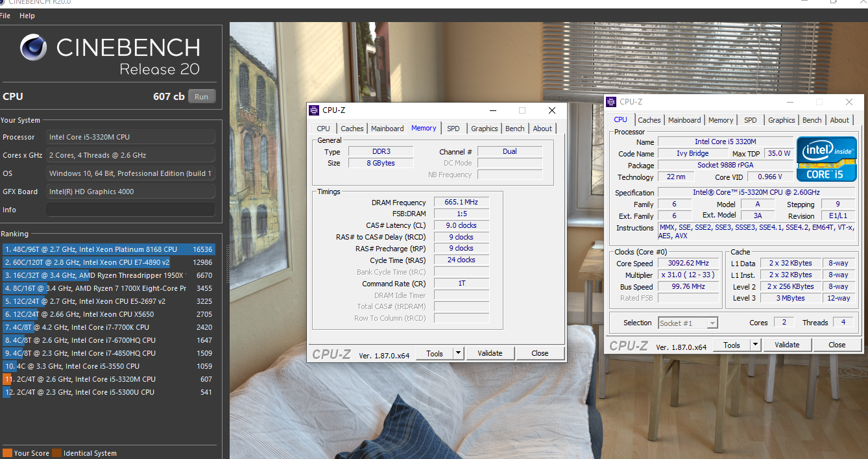Click Tools button in Memory CPU-Z window

(x=435, y=353)
